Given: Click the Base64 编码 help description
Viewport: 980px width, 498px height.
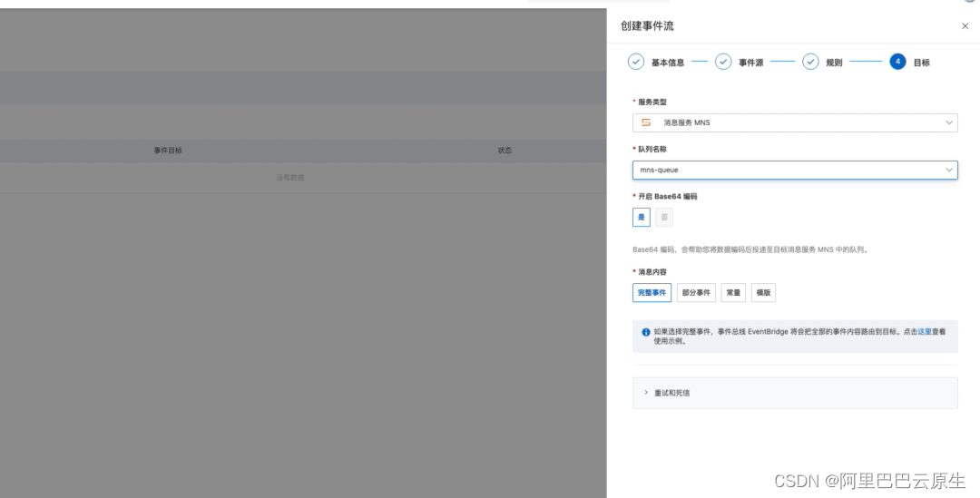Looking at the screenshot, I should [750, 249].
